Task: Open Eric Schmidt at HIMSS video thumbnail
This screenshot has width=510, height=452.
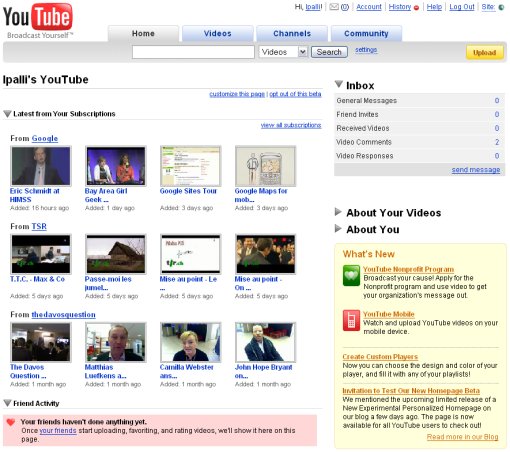Action: [x=41, y=166]
